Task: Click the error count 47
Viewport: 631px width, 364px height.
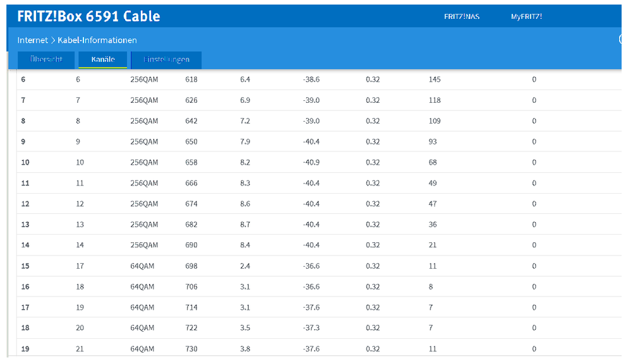Action: point(433,204)
